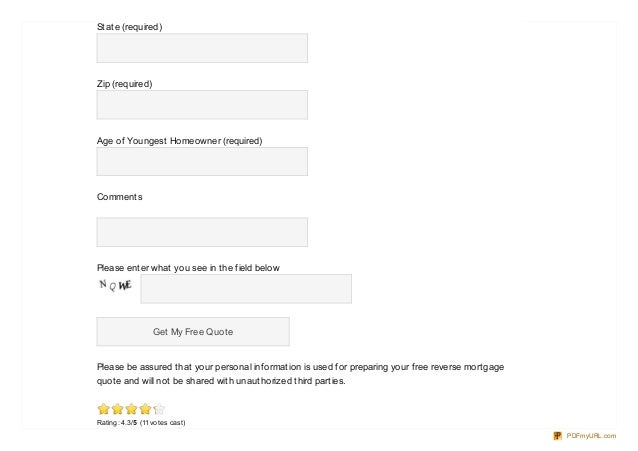Focus the State required input field
Image resolution: width=638 pixels, height=451 pixels.
click(x=202, y=48)
